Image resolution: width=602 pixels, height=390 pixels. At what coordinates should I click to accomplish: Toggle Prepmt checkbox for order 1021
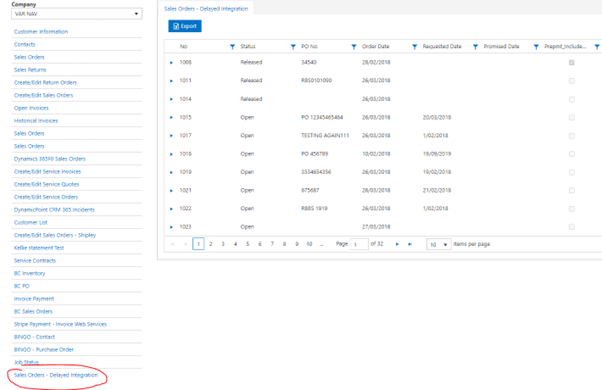[572, 190]
